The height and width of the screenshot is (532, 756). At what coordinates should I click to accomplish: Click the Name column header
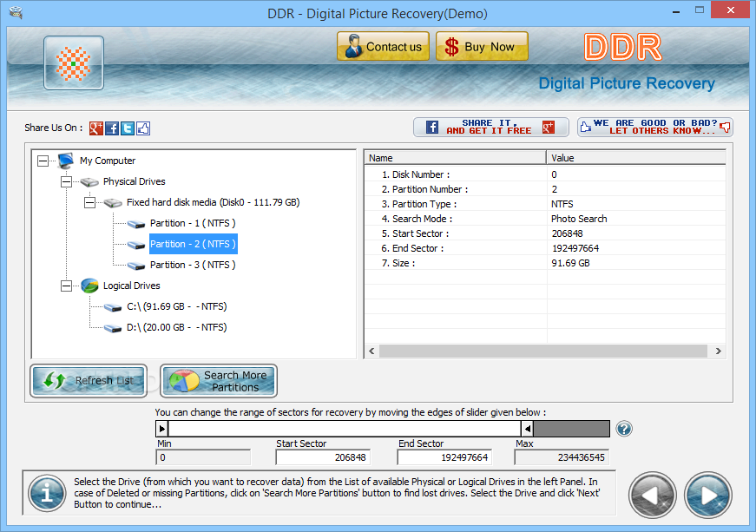455,158
